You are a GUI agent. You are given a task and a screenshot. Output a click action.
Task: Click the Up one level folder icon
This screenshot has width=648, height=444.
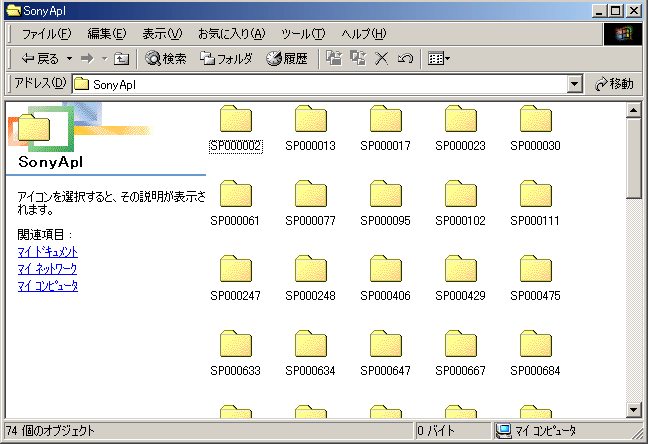(x=122, y=59)
